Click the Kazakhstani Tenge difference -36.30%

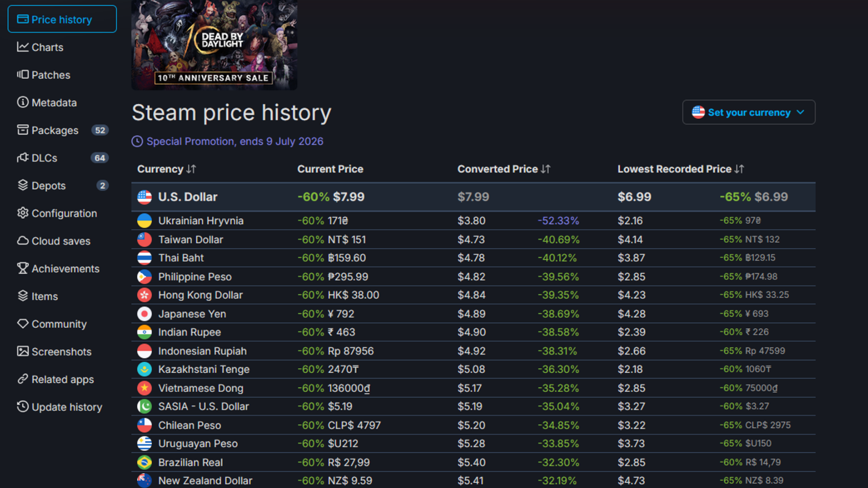558,369
